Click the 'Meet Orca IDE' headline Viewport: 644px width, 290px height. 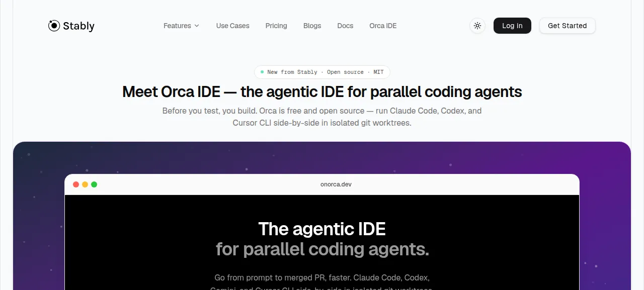tap(322, 92)
